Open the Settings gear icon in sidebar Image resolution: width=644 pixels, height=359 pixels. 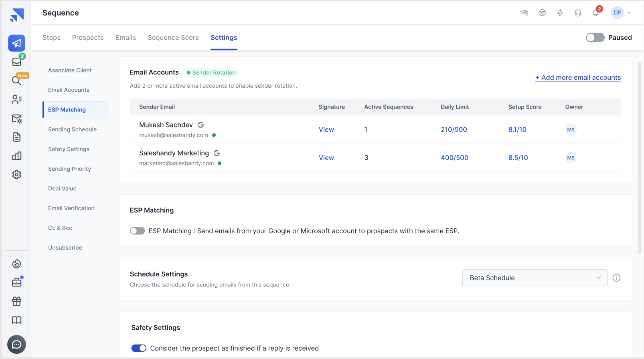point(16,175)
